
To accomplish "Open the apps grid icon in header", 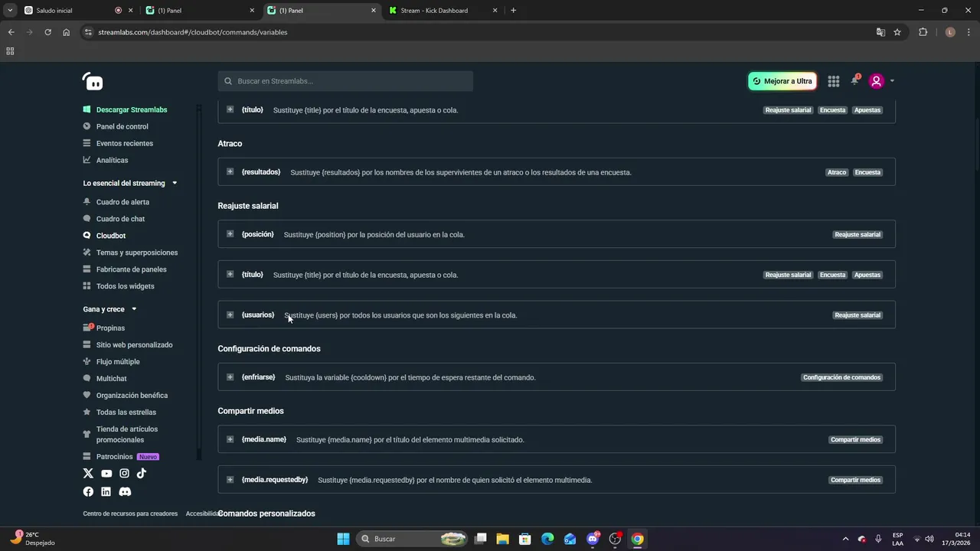I will (x=834, y=81).
